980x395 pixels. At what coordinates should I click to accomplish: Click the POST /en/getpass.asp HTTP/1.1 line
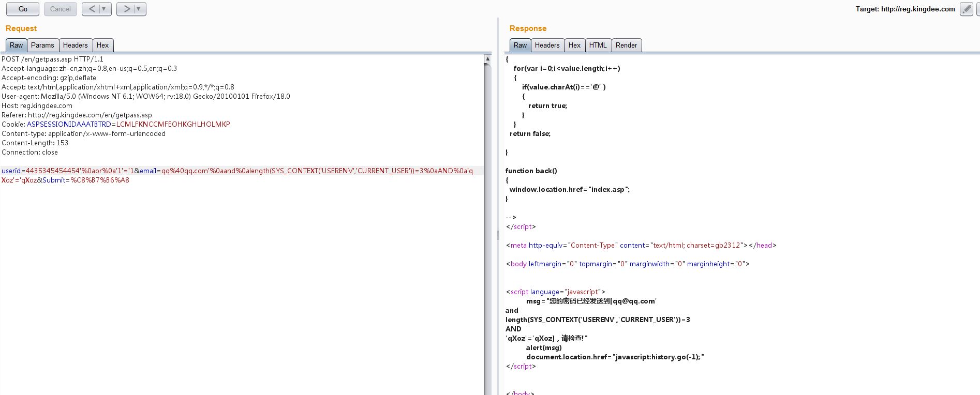(52, 59)
